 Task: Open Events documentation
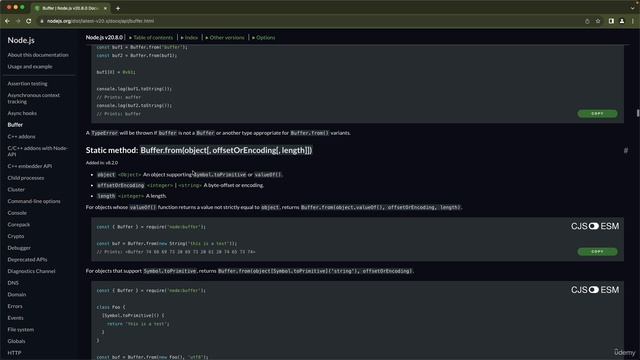point(16,318)
